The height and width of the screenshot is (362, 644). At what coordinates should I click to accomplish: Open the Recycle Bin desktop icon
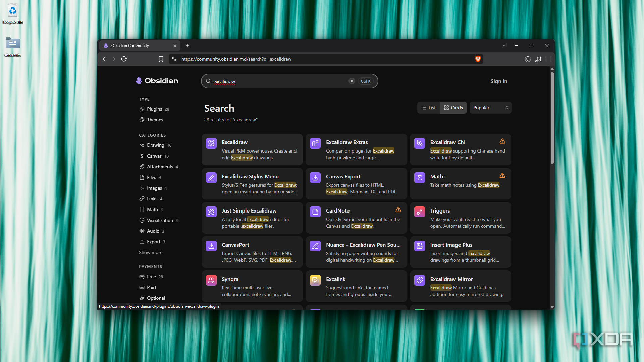click(x=13, y=14)
